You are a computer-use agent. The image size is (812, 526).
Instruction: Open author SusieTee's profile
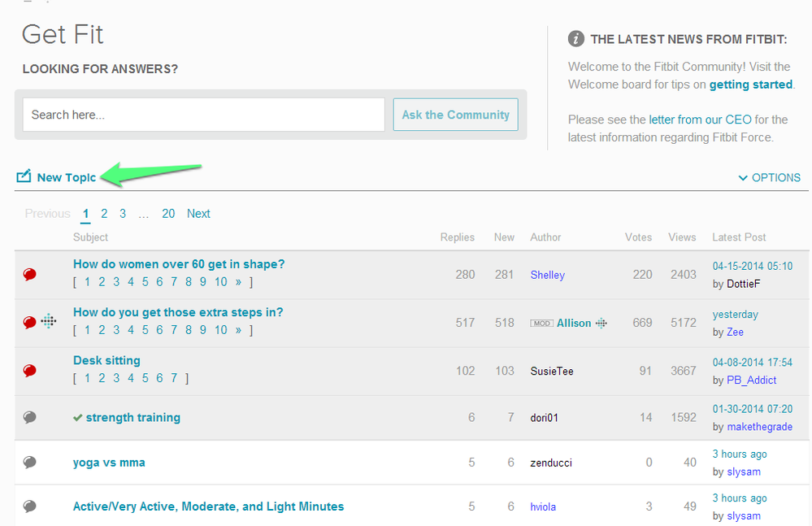[x=552, y=372]
